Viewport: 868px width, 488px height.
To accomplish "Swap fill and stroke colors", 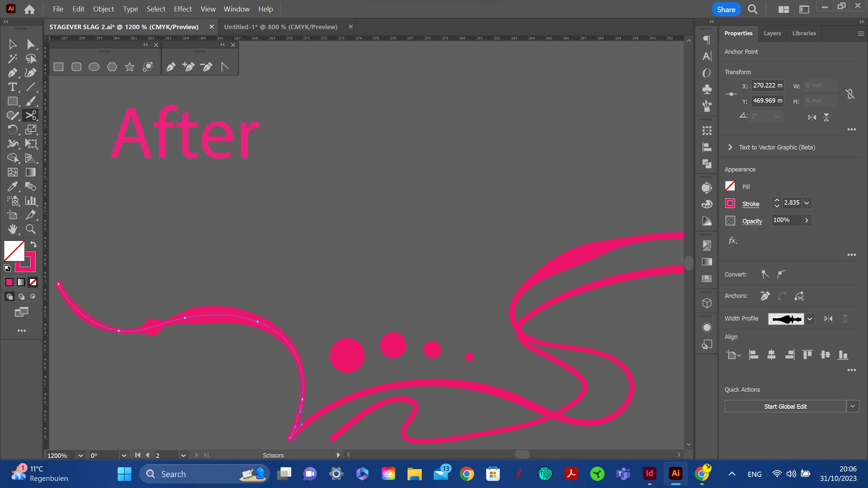I will [x=33, y=244].
